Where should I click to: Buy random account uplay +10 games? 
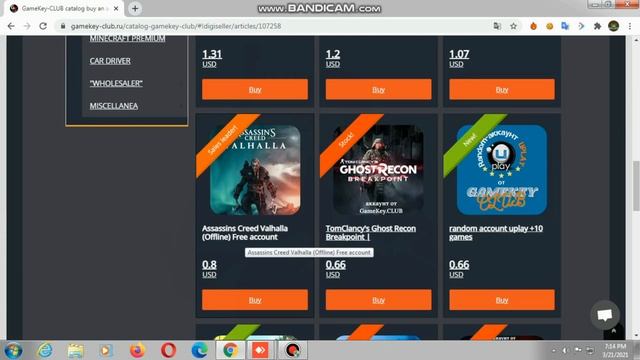point(502,300)
